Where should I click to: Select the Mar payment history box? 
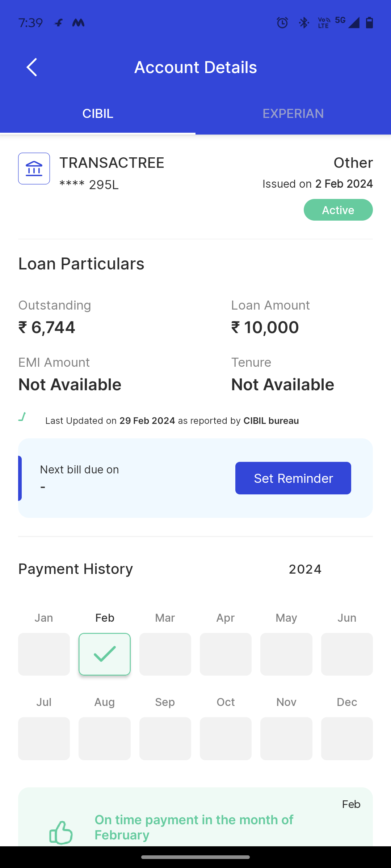165,654
